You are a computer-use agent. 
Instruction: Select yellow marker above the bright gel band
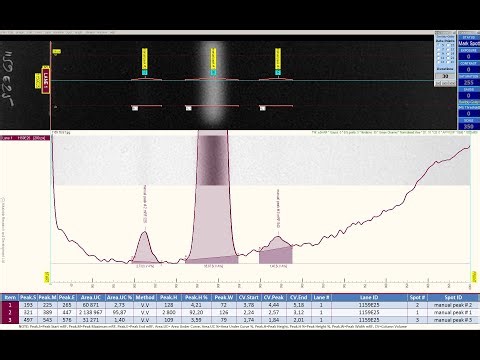point(213,59)
